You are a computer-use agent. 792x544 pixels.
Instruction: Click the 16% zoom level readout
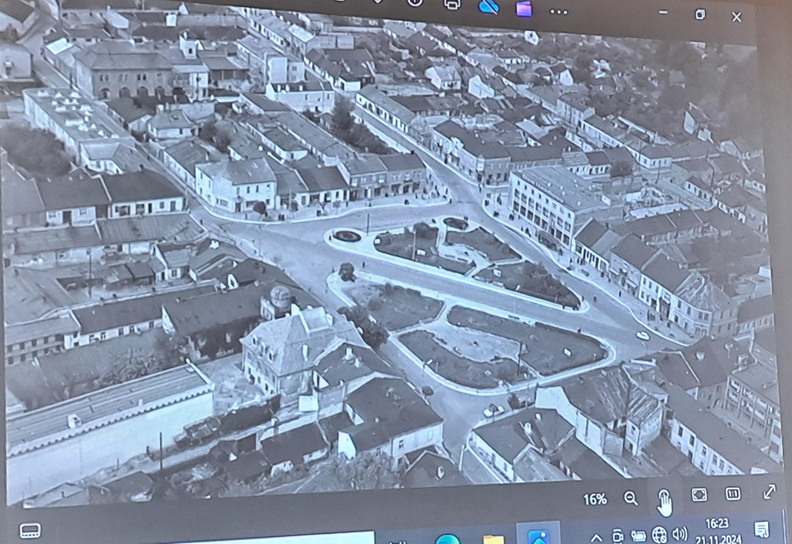[x=595, y=500]
